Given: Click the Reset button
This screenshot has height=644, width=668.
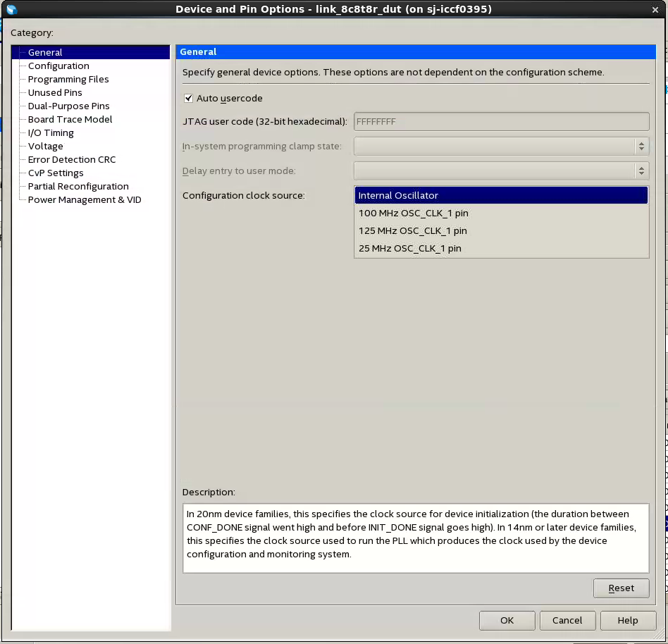Looking at the screenshot, I should [621, 588].
